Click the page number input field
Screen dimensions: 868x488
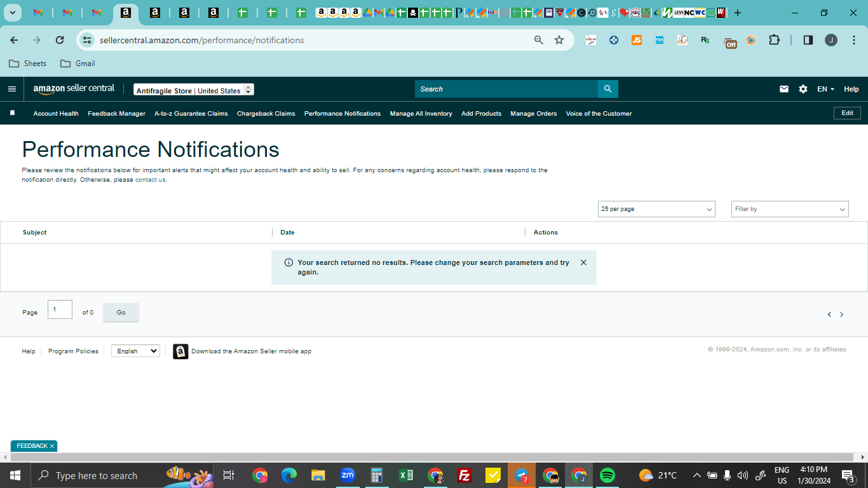point(60,309)
